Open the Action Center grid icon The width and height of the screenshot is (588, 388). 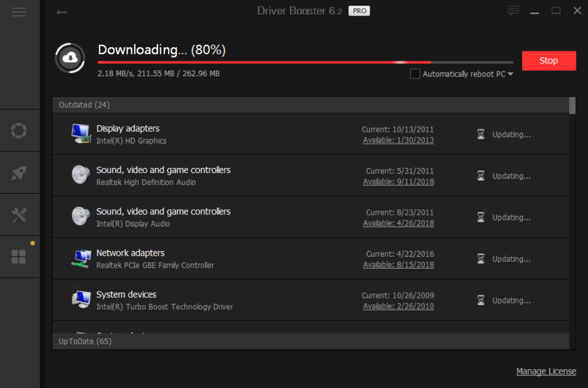click(19, 257)
